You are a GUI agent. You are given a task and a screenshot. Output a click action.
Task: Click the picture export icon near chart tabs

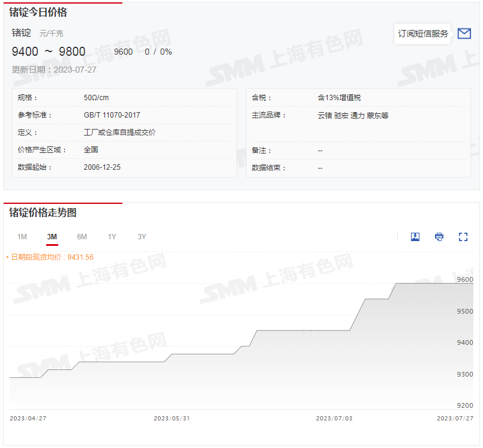415,237
